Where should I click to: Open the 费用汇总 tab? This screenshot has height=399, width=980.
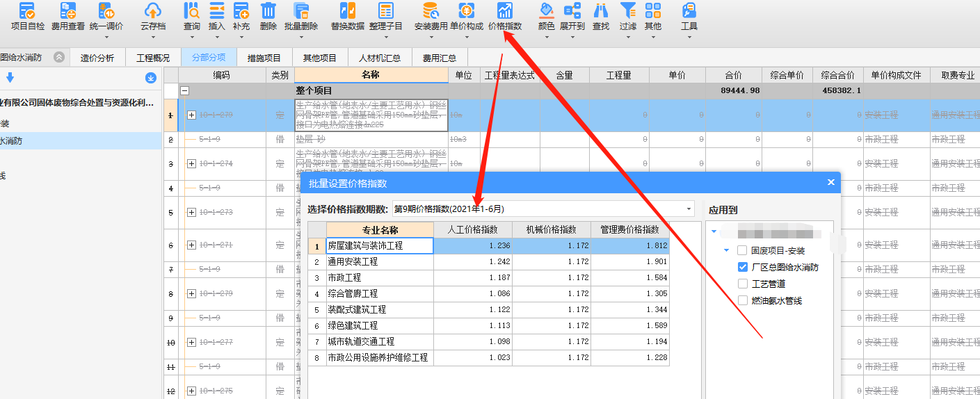[440, 58]
